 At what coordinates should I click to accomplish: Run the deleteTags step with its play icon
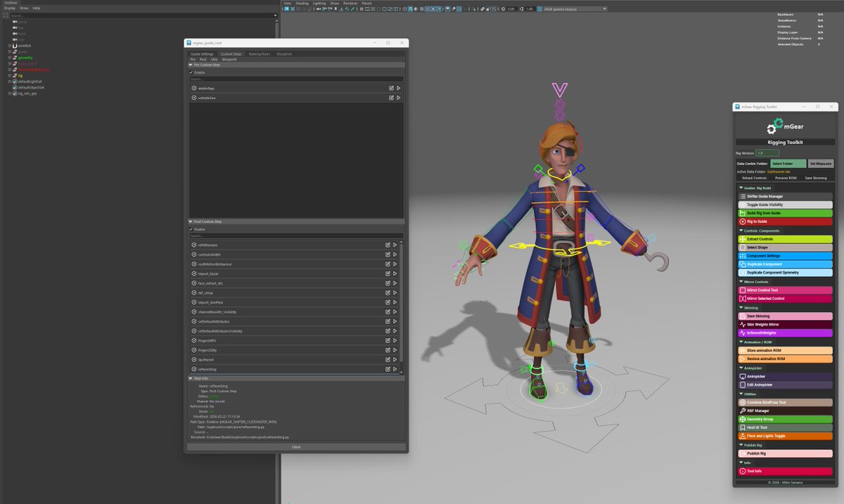pyautogui.click(x=398, y=88)
